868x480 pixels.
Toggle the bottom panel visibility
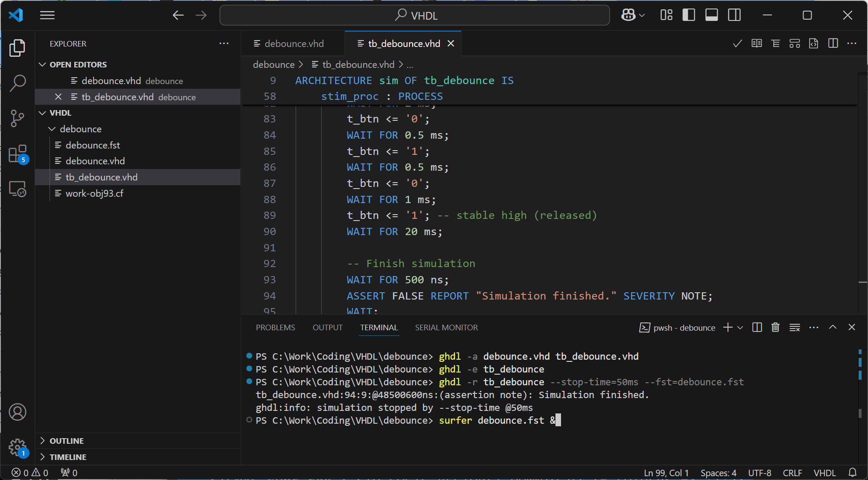click(x=711, y=15)
